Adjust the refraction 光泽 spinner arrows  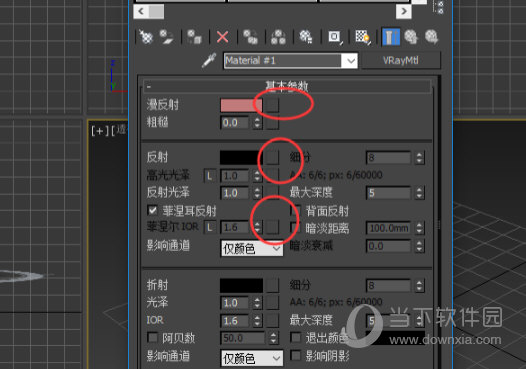click(257, 303)
